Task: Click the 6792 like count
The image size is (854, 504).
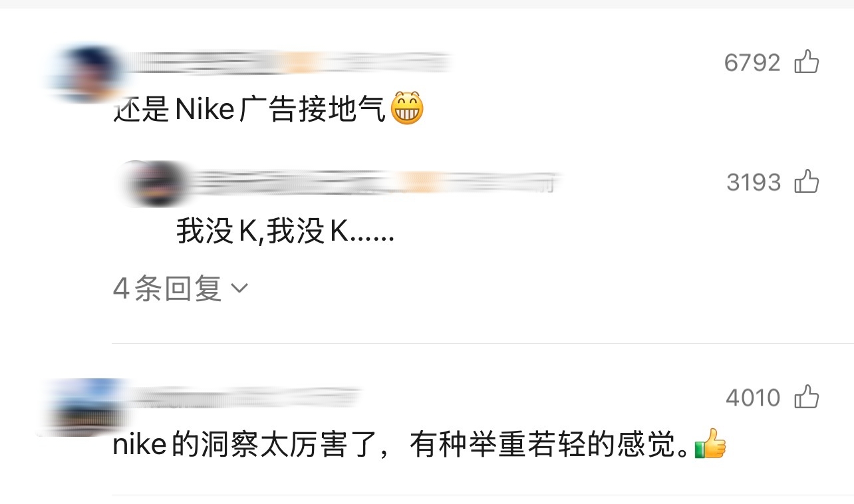Action: pos(752,63)
